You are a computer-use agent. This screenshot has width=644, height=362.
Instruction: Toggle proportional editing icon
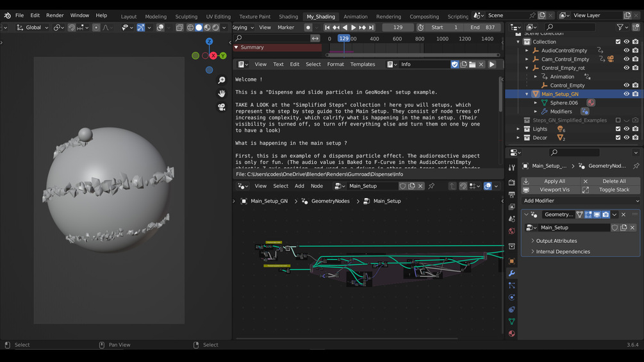pos(95,28)
